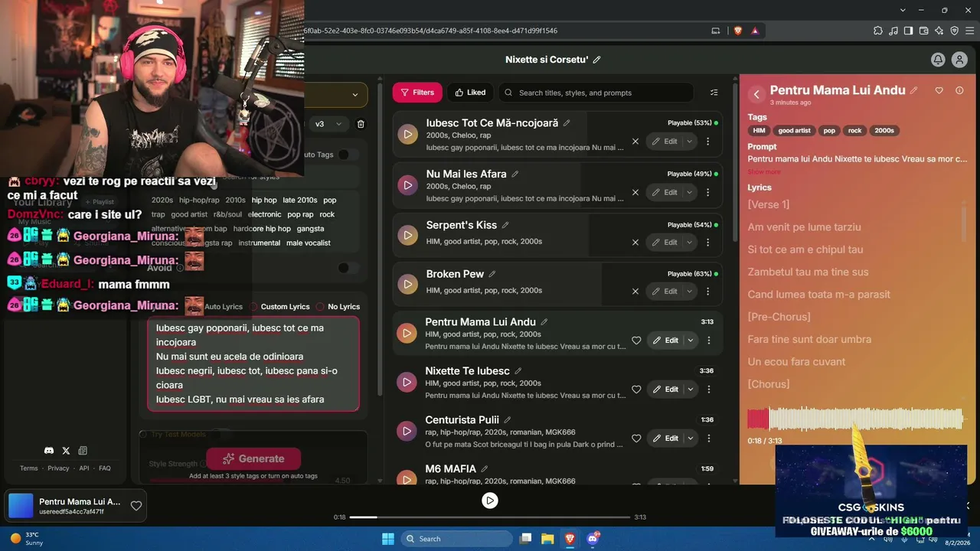Like the Pentru Mama Lui Andu row
980x551 pixels.
[636, 341]
